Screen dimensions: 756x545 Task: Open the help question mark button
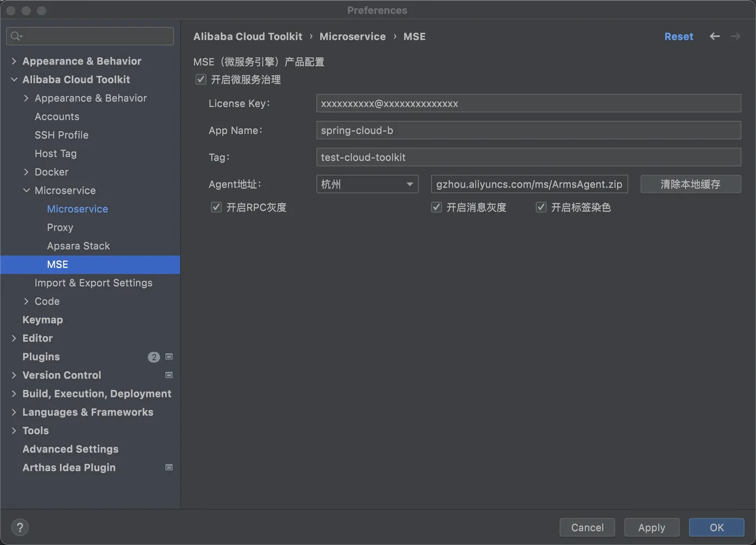click(20, 527)
